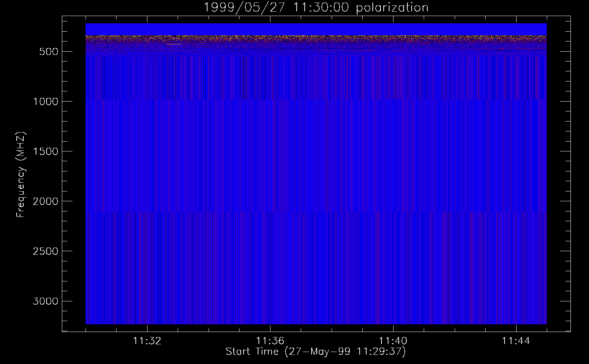589x364 pixels.
Task: Select the 3000 frequency axis label
Action: coord(46,301)
